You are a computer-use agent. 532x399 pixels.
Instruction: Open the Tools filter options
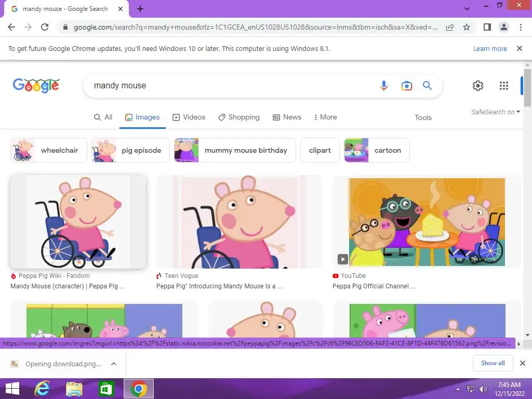[x=423, y=117]
